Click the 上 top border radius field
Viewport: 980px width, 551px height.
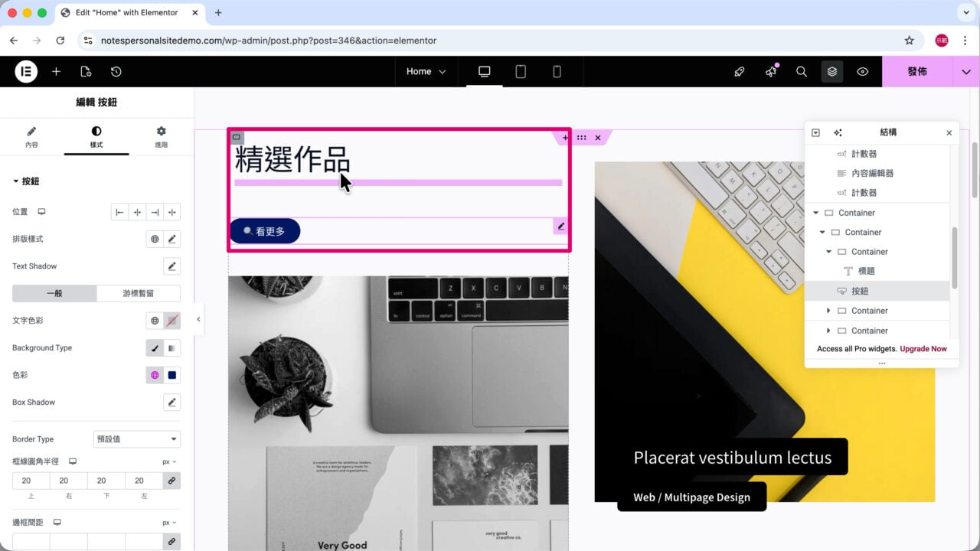coord(31,481)
